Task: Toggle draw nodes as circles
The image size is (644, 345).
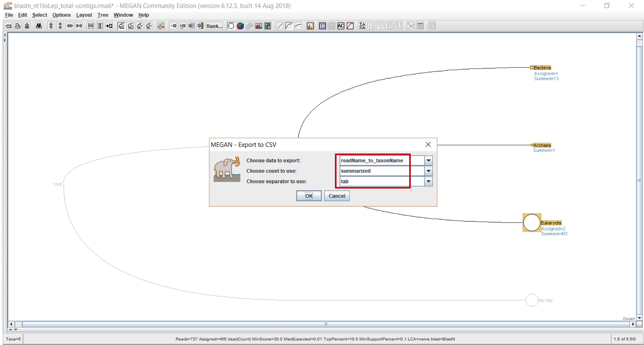Action: 231,26
